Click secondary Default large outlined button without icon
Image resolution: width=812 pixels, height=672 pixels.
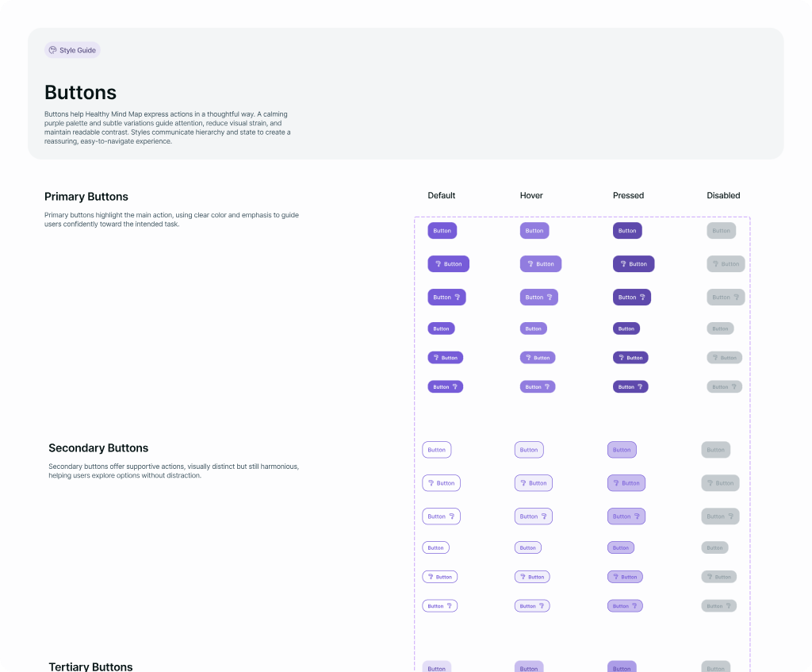click(x=437, y=450)
